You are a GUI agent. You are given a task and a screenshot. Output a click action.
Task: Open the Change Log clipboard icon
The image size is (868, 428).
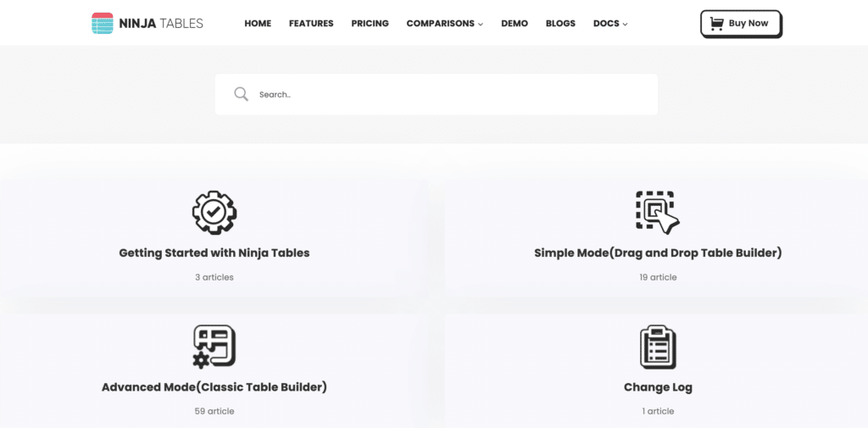point(658,347)
